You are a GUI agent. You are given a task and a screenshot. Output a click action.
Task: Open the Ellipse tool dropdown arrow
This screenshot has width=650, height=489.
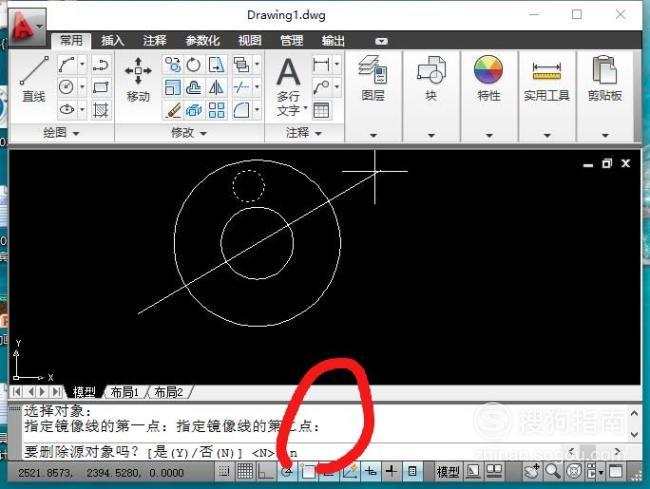[82, 109]
